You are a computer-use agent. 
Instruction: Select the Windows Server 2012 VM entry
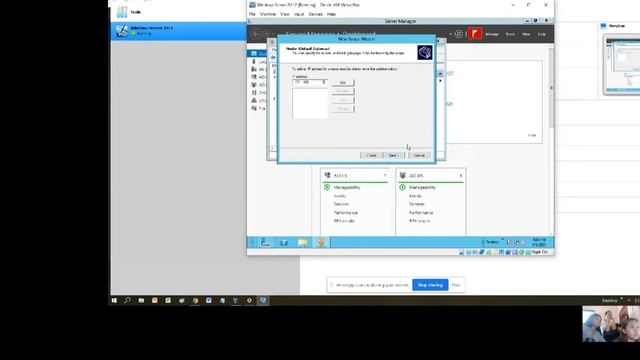(178, 31)
